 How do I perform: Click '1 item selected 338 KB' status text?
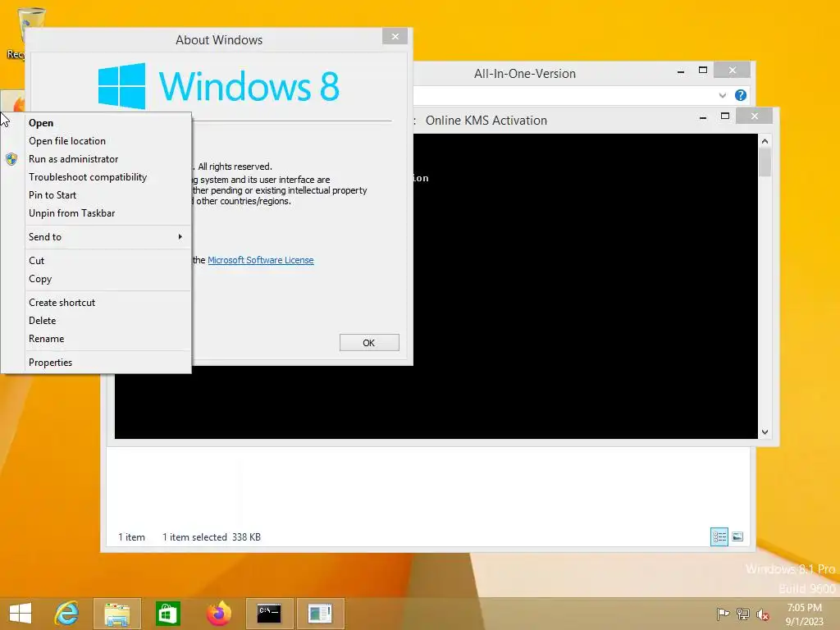pyautogui.click(x=212, y=536)
